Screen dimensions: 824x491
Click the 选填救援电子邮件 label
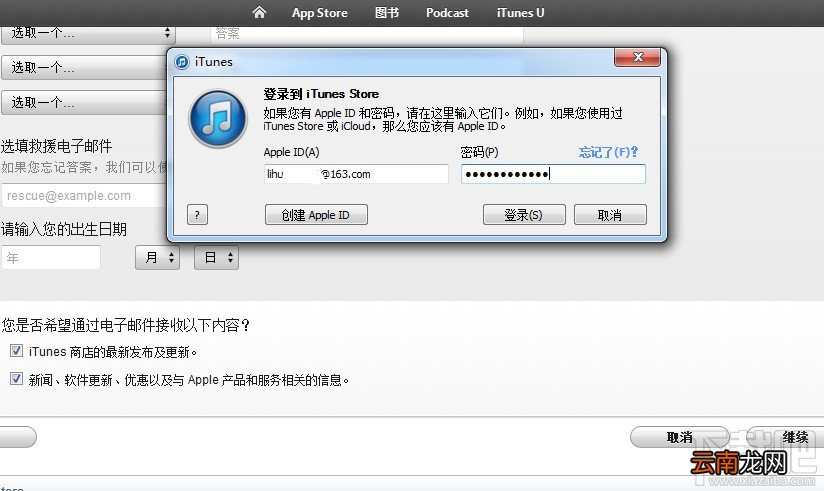[56, 146]
